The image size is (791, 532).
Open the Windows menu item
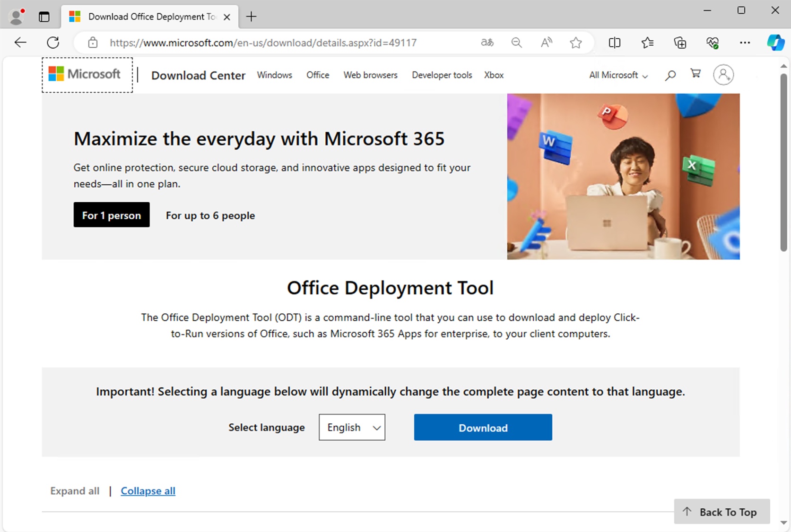pyautogui.click(x=275, y=75)
